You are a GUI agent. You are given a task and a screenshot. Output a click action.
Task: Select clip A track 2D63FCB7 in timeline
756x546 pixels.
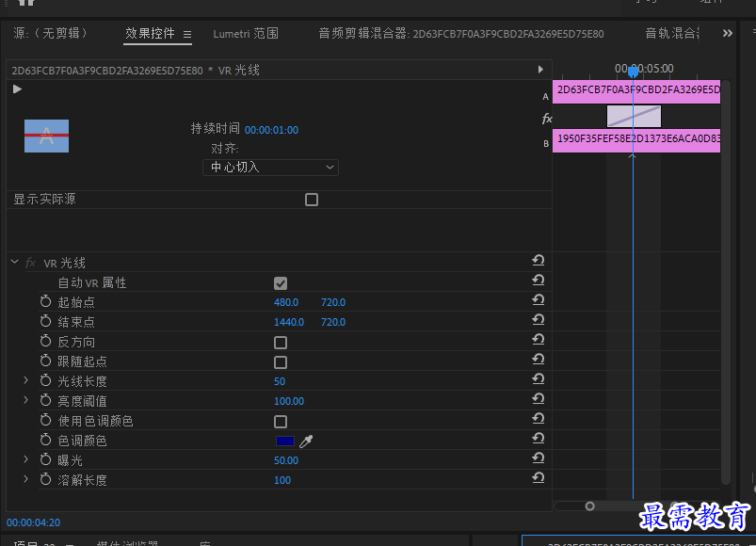tap(636, 91)
